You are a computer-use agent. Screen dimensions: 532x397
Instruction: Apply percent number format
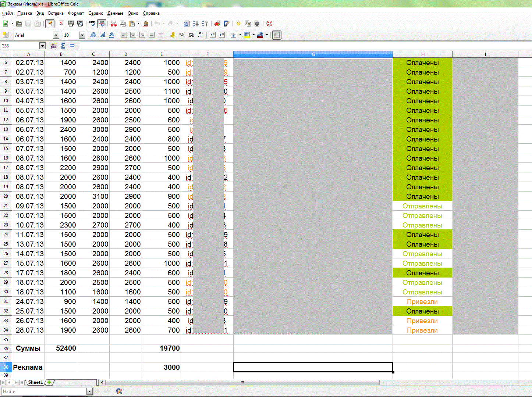[182, 35]
